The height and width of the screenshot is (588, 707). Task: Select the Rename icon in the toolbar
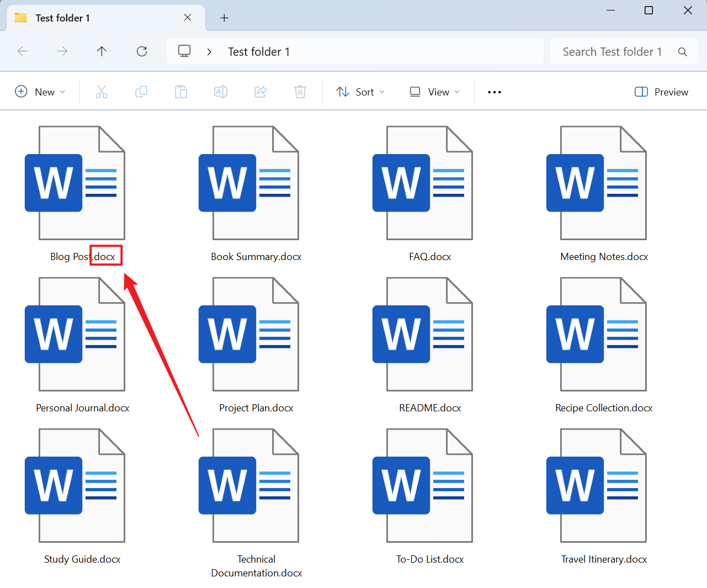click(221, 92)
